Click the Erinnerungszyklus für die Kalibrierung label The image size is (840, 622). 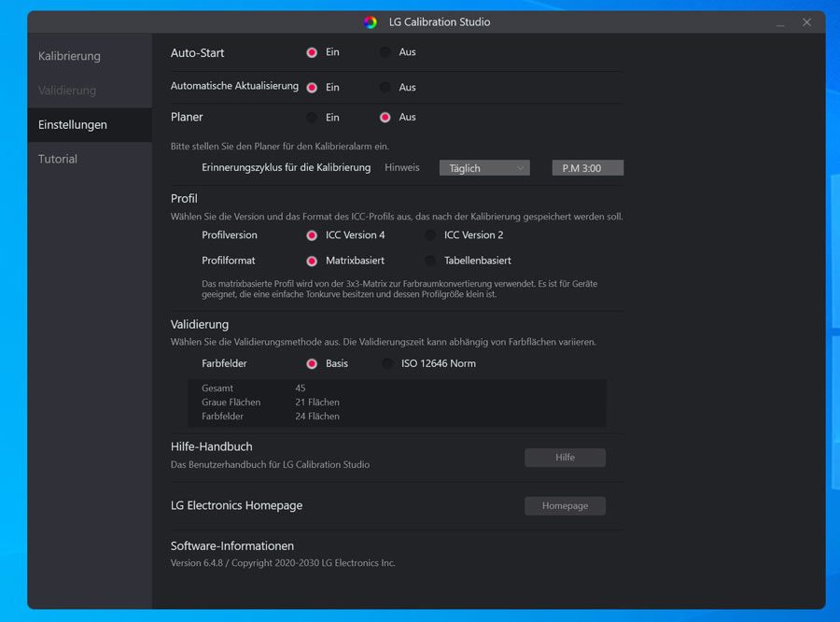(287, 167)
